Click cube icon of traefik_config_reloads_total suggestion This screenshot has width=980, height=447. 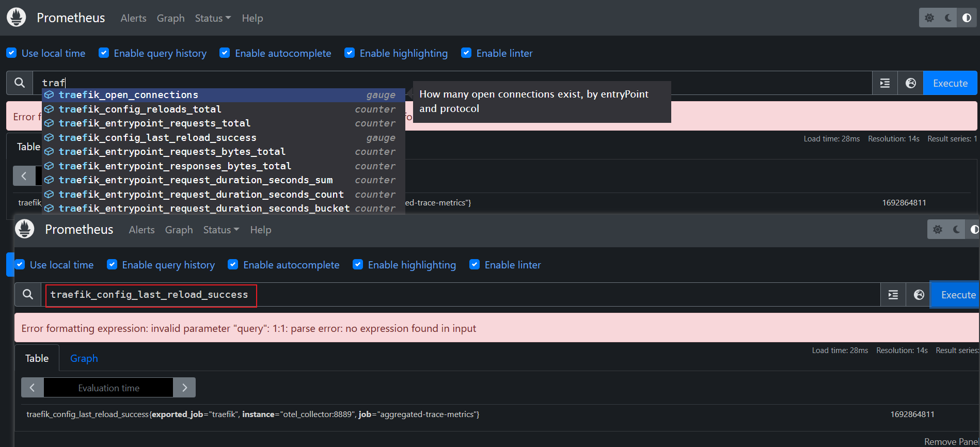[49, 109]
